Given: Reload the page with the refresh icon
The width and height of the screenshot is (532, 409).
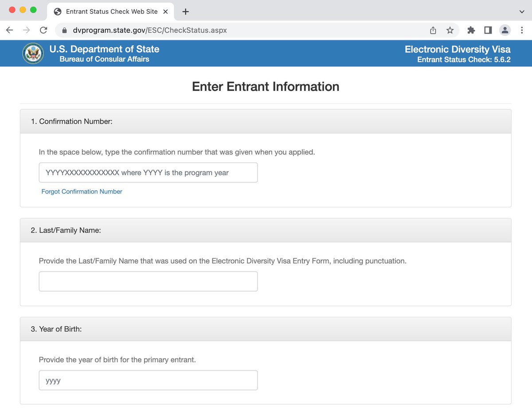Looking at the screenshot, I should [43, 30].
